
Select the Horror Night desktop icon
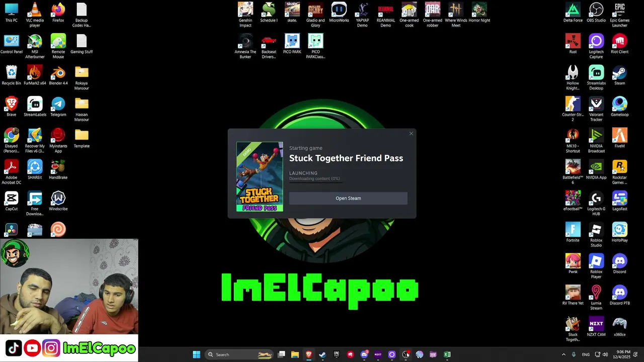[x=479, y=13]
